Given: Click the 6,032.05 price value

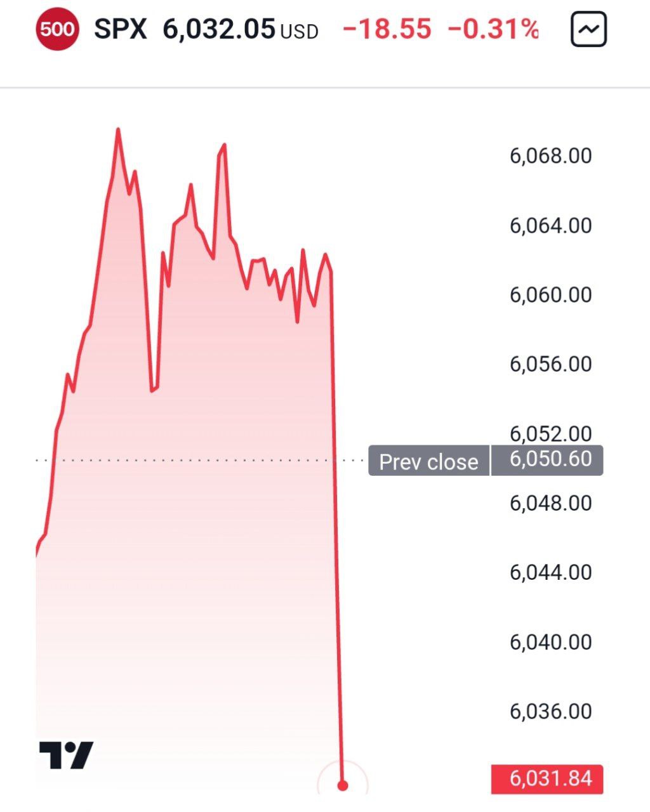Looking at the screenshot, I should coord(219,29).
